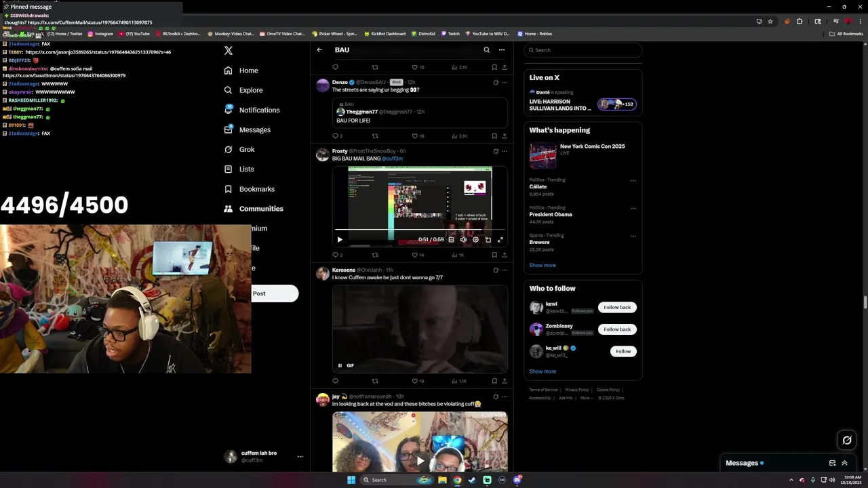868x488 pixels.
Task: Enter fullscreen on Frosty's video
Action: [500, 240]
